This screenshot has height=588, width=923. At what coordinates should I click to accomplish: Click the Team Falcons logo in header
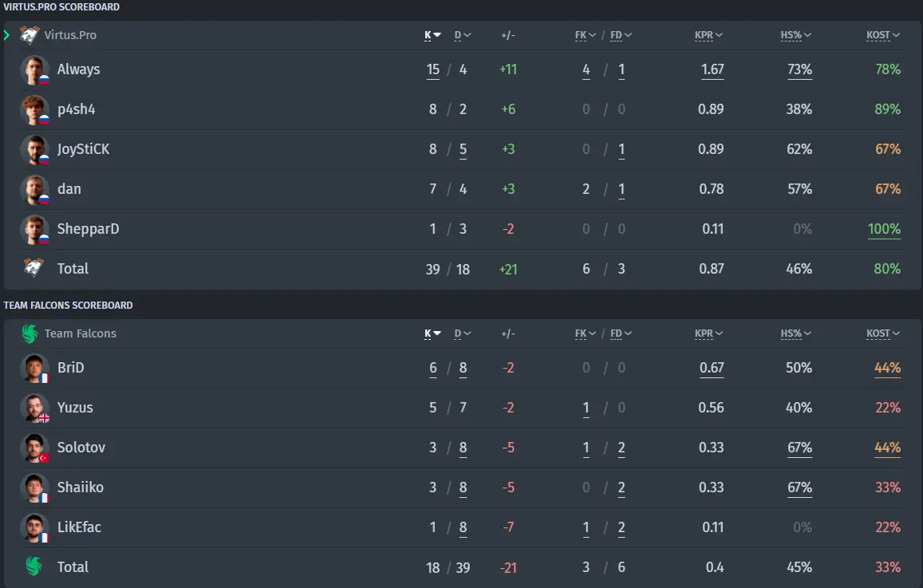[x=30, y=333]
